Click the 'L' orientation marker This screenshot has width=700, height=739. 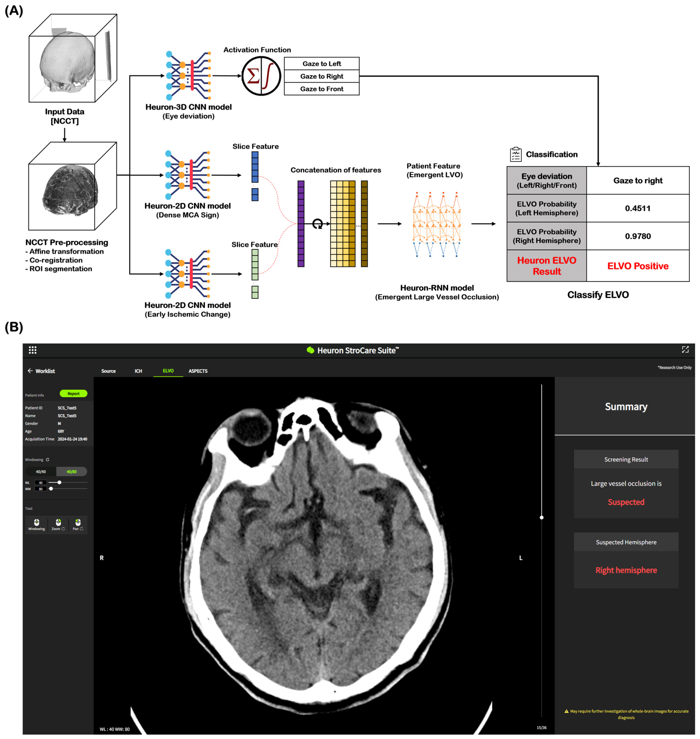click(521, 558)
